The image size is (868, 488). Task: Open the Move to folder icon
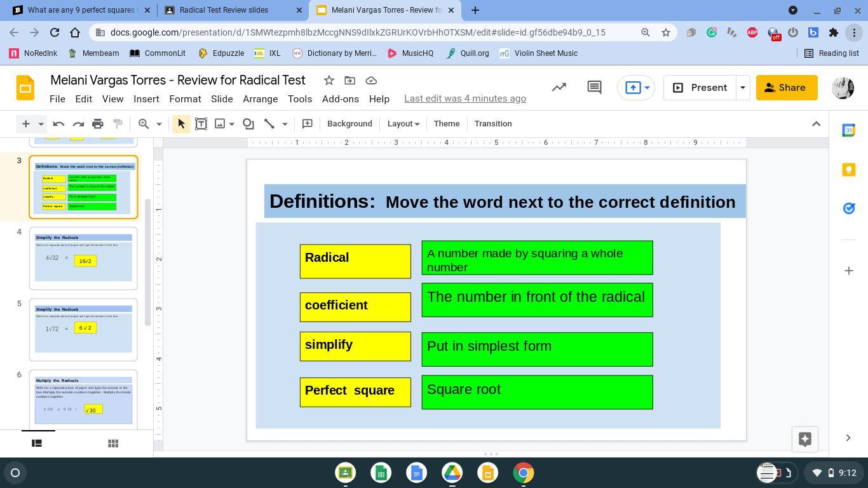coord(349,80)
